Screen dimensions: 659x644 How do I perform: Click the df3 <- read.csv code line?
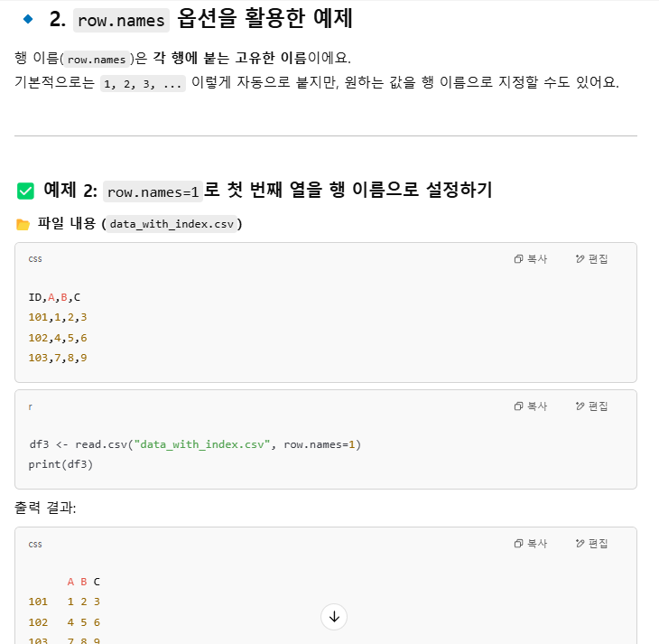195,444
